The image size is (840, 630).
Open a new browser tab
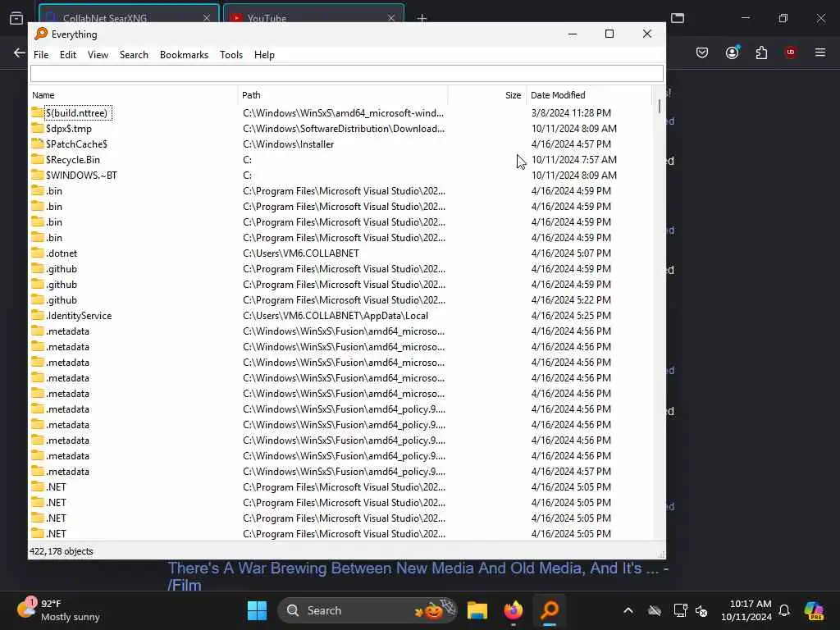[x=422, y=18]
